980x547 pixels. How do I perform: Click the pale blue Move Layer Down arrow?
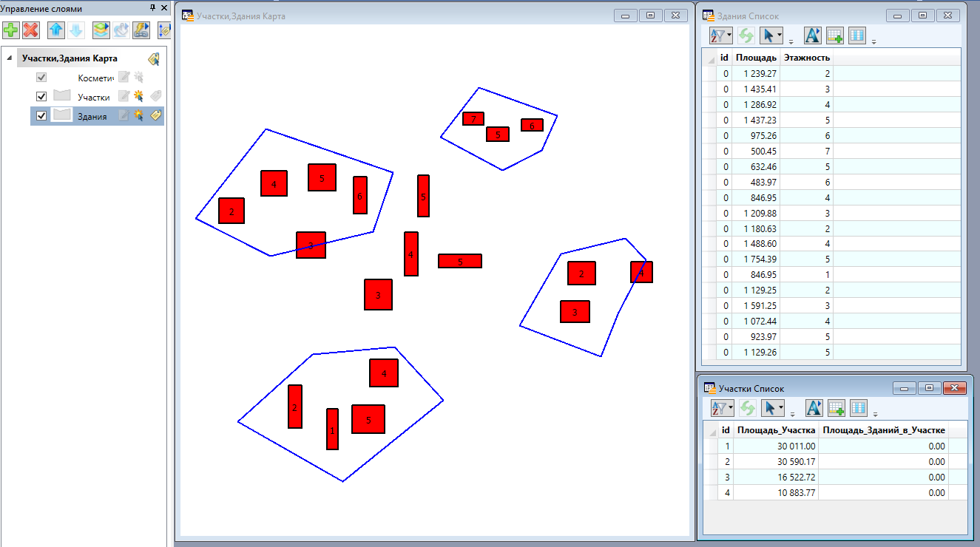pos(75,30)
